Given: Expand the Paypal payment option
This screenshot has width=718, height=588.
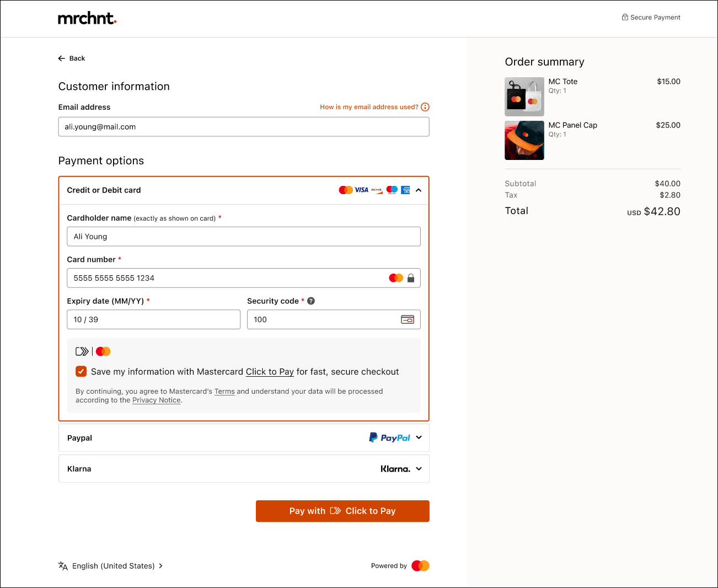Looking at the screenshot, I should [x=419, y=437].
